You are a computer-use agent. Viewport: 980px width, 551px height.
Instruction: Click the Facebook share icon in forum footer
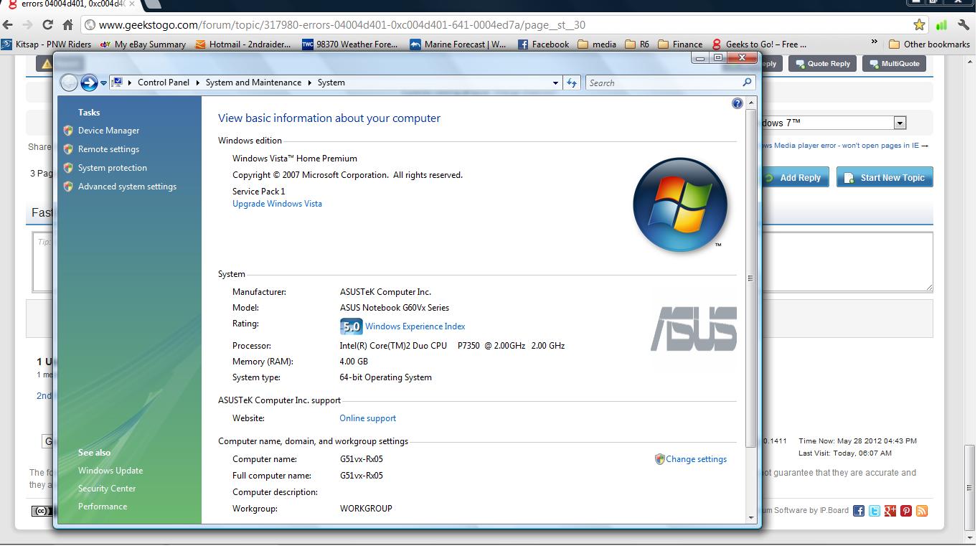click(858, 511)
